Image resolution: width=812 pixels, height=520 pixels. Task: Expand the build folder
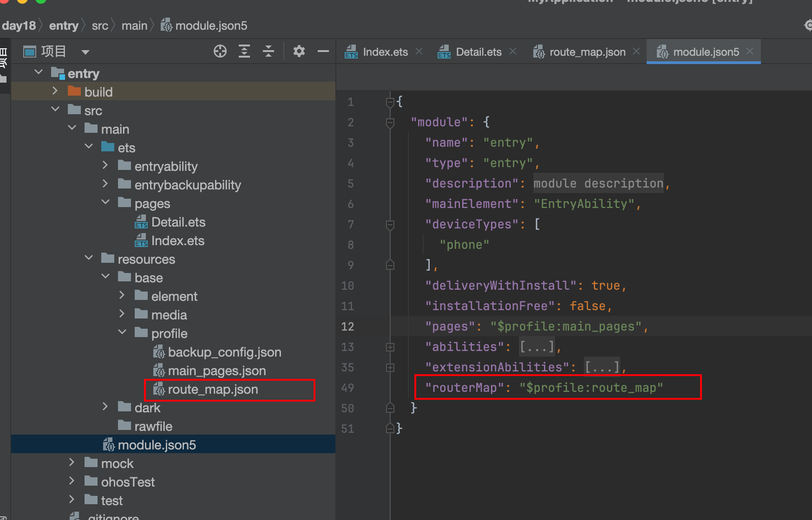55,91
